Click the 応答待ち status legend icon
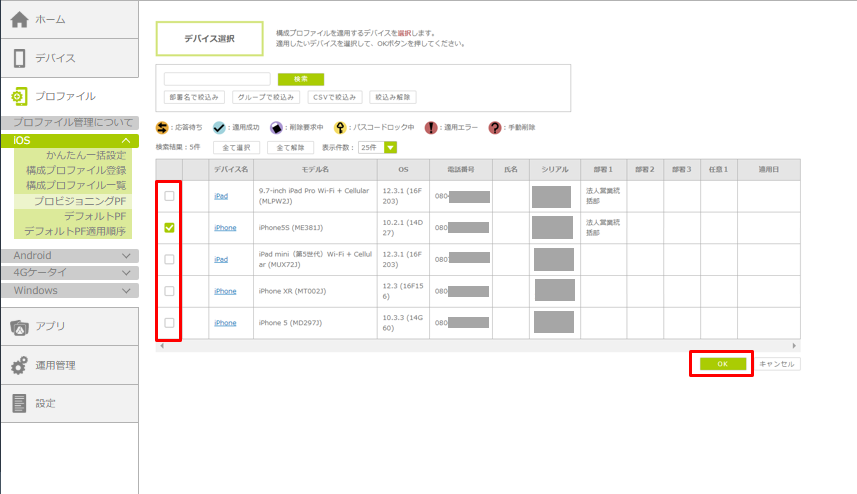 point(163,127)
